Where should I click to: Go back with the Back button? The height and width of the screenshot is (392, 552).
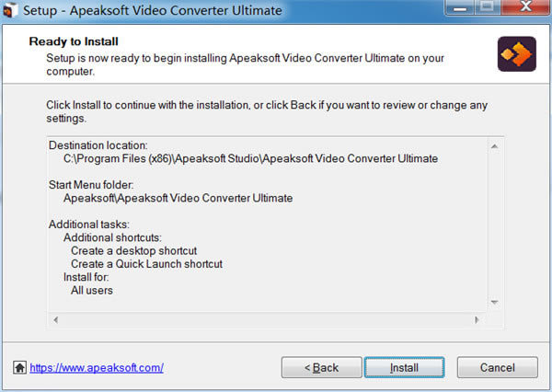321,367
